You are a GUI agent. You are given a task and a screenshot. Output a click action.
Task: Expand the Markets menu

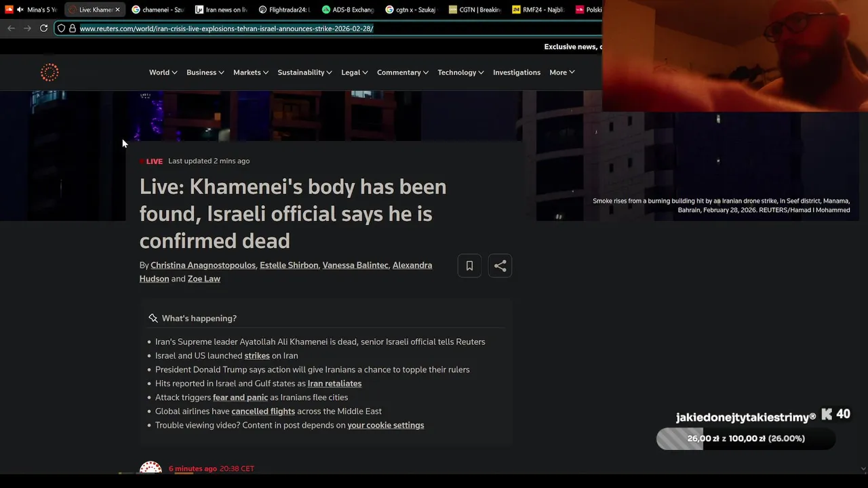[251, 73]
